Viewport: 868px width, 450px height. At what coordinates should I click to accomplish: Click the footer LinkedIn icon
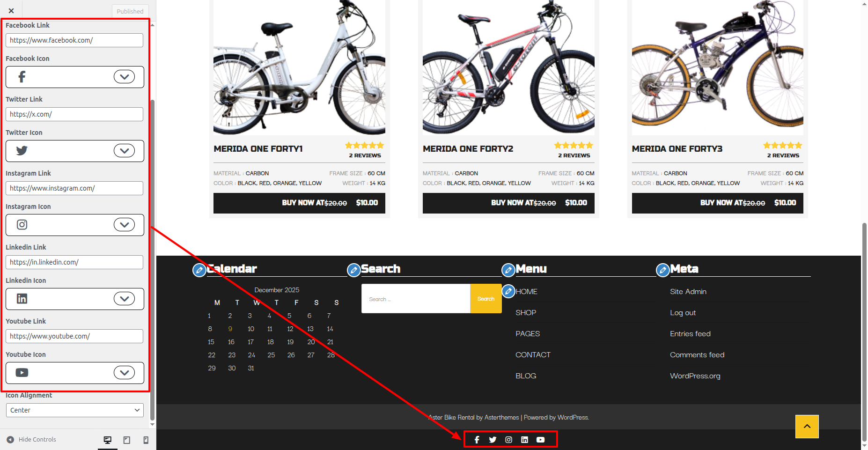tap(524, 440)
